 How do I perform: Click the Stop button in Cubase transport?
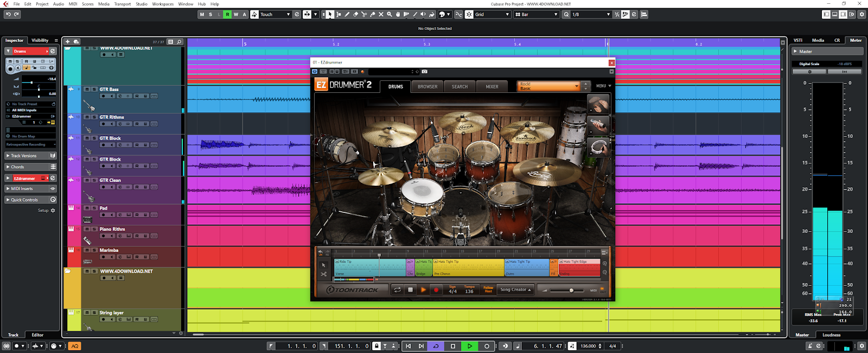coord(453,346)
